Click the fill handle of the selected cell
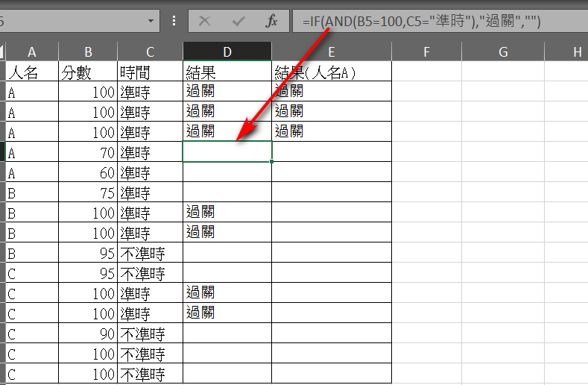The height and width of the screenshot is (385, 588). pyautogui.click(x=271, y=161)
